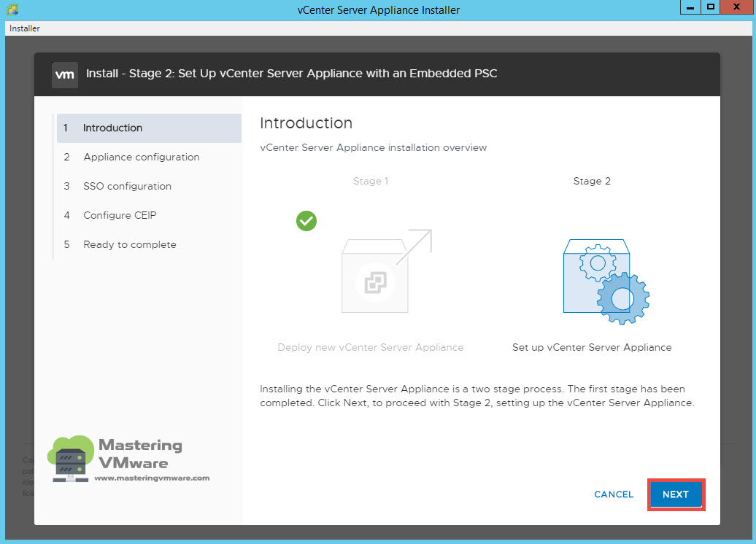The width and height of the screenshot is (756, 544).
Task: Close the vCenter Server Appliance Installer window
Action: [736, 7]
